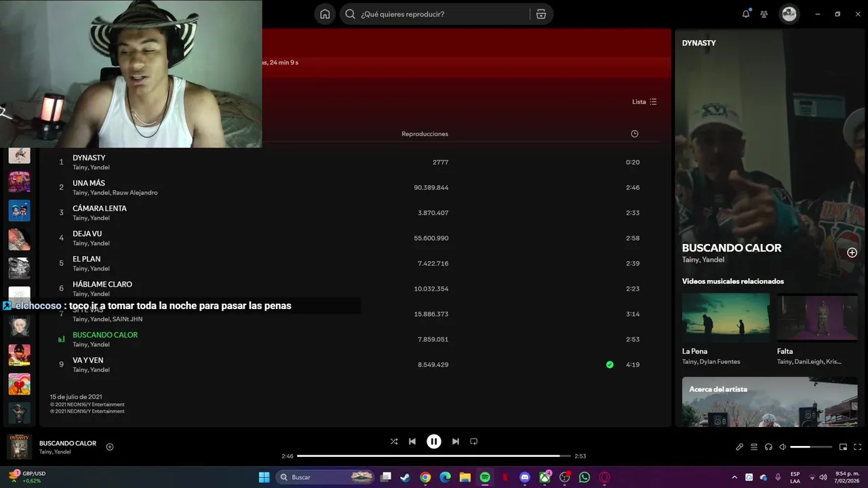Viewport: 868px width, 488px height.
Task: Open the Browse icon in search bar
Action: coord(541,14)
